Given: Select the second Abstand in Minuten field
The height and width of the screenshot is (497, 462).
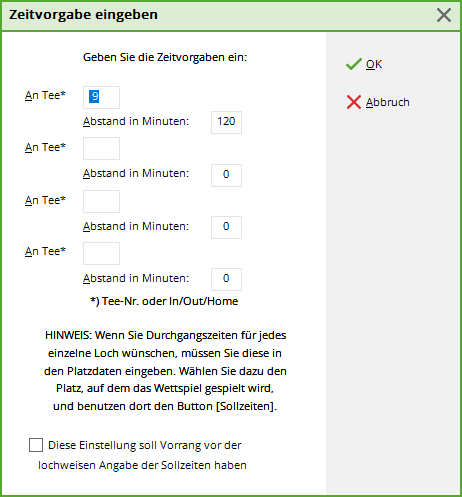Looking at the screenshot, I should click(x=226, y=175).
